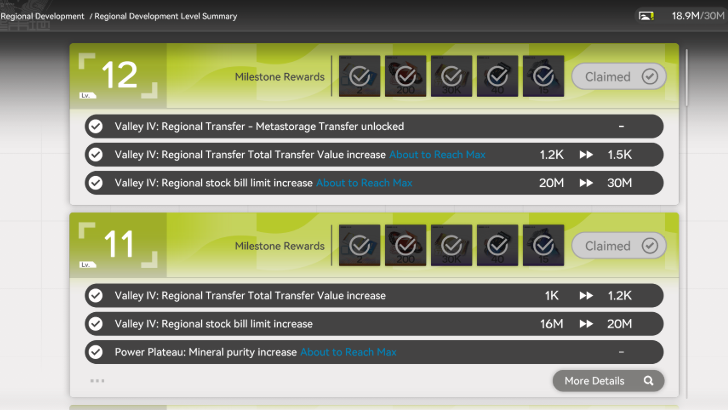Click the ellipsis dots under level 11 list
Image resolution: width=728 pixels, height=410 pixels.
(97, 381)
